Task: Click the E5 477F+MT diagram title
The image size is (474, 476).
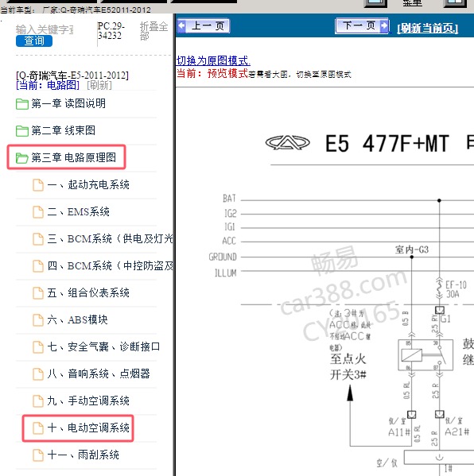Action: pyautogui.click(x=387, y=144)
